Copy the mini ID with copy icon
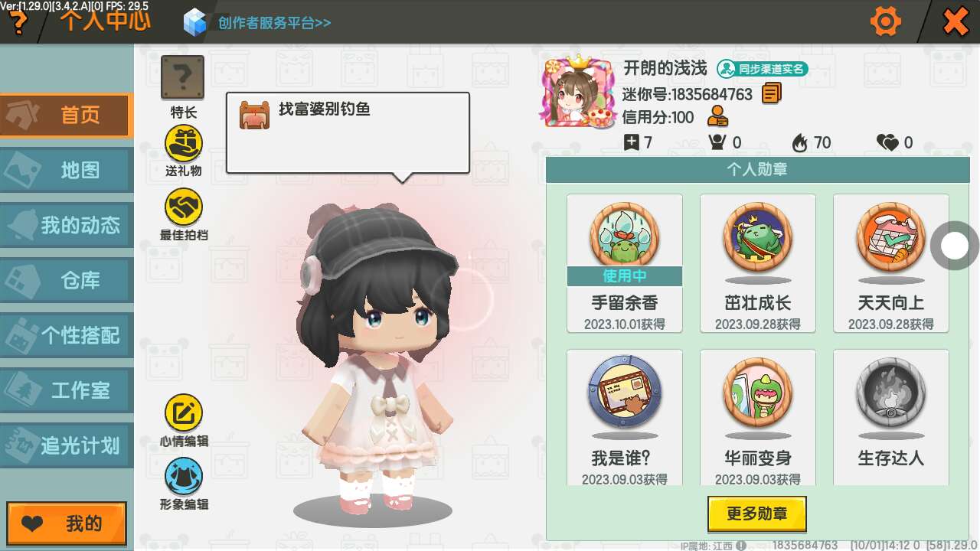The height and width of the screenshot is (551, 980). 771,93
